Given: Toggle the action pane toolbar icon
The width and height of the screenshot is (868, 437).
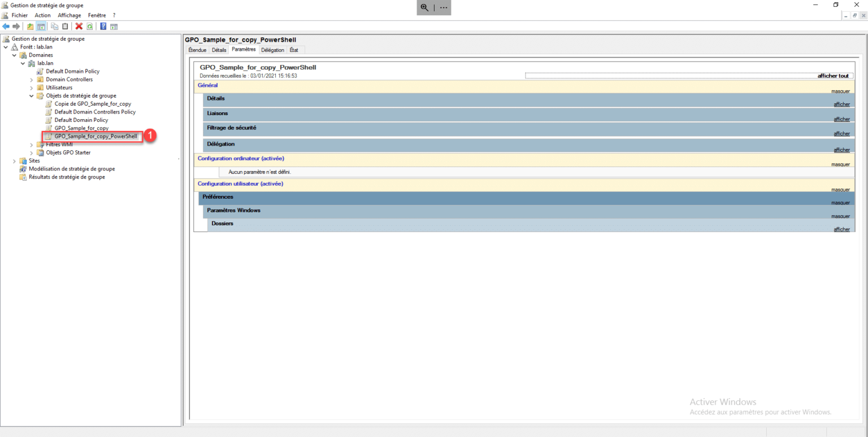Looking at the screenshot, I should [114, 27].
